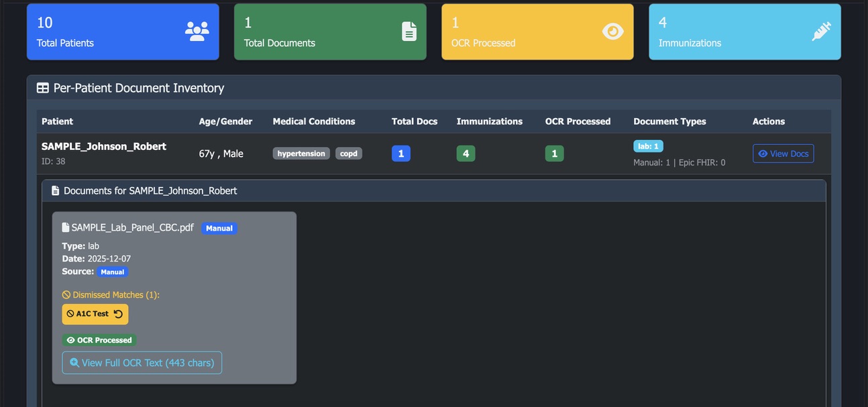Click the dismissed-matches prohibition icon
The width and height of the screenshot is (868, 407).
[x=66, y=294]
